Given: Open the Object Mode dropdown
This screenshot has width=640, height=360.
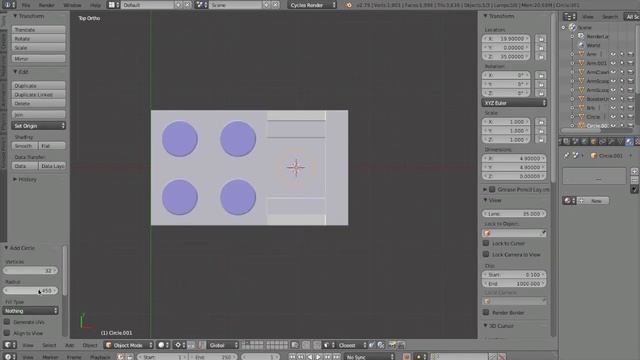Looking at the screenshot, I should click(x=128, y=345).
